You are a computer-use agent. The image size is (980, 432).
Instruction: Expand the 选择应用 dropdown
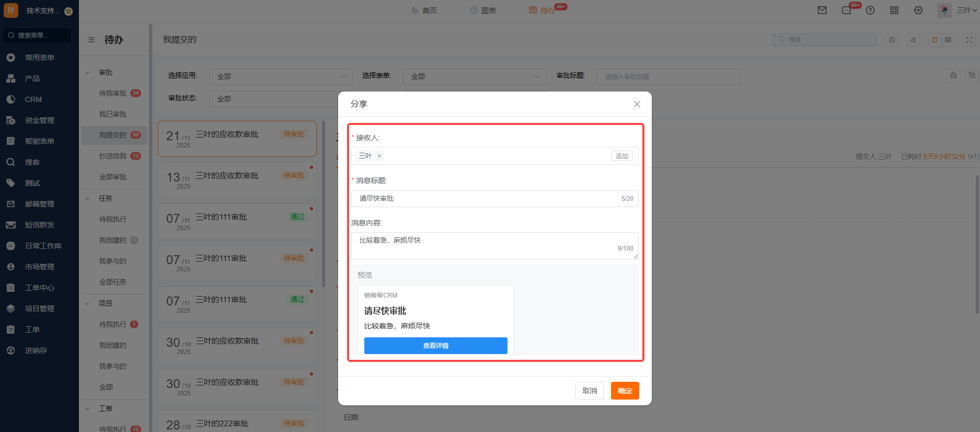coord(281,77)
